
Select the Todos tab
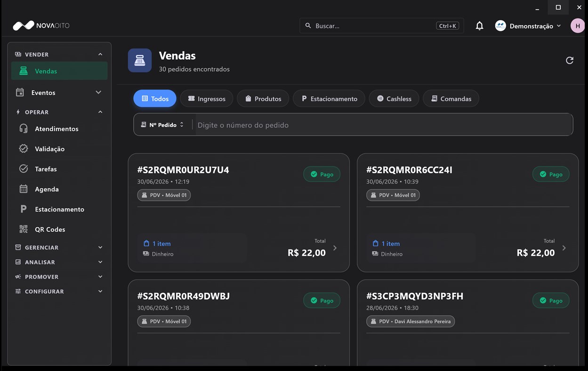click(x=155, y=99)
